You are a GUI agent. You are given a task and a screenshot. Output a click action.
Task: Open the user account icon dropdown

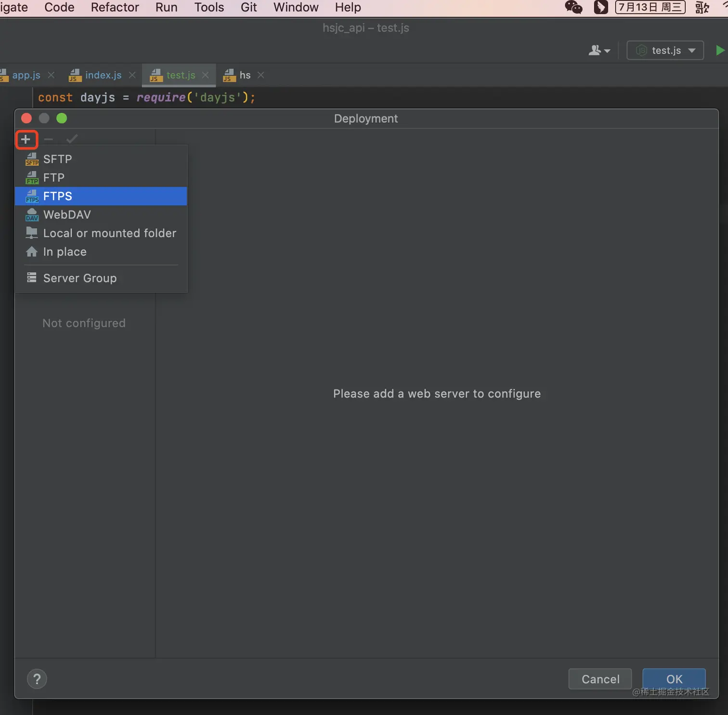599,51
